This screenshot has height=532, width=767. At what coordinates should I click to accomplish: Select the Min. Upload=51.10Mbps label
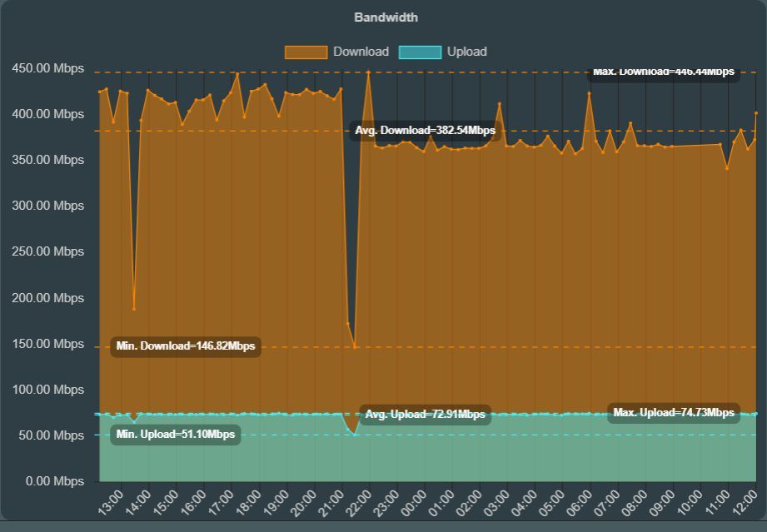(175, 435)
